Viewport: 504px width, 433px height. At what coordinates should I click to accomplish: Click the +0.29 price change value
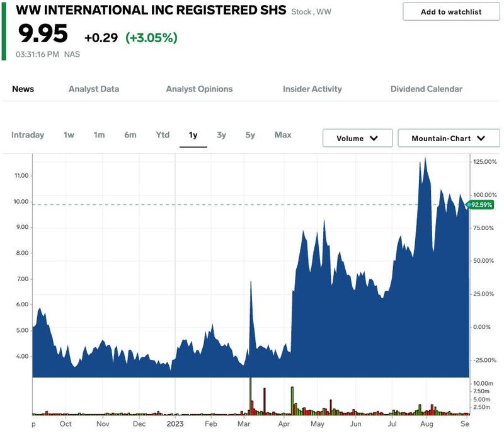tap(101, 38)
